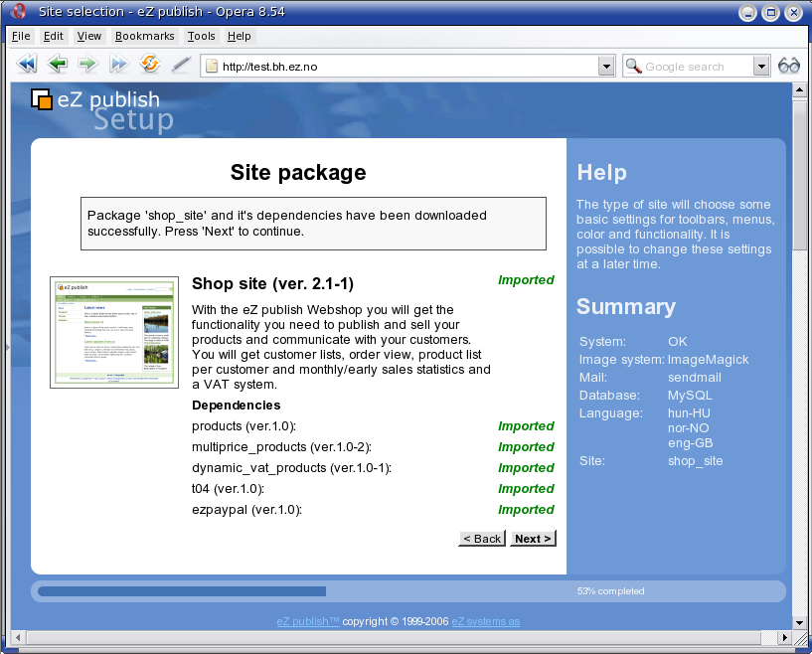Viewport: 812px width, 654px height.
Task: Follow the eZ systems as footer link
Action: [x=486, y=621]
